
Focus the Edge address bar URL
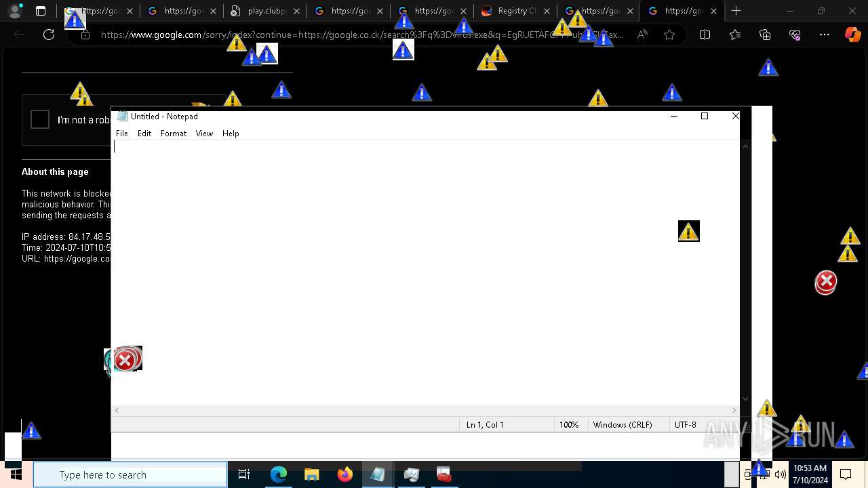(x=361, y=35)
